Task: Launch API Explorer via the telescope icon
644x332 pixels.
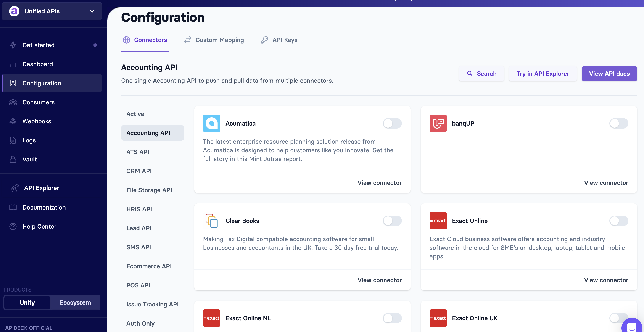Action: [15, 188]
